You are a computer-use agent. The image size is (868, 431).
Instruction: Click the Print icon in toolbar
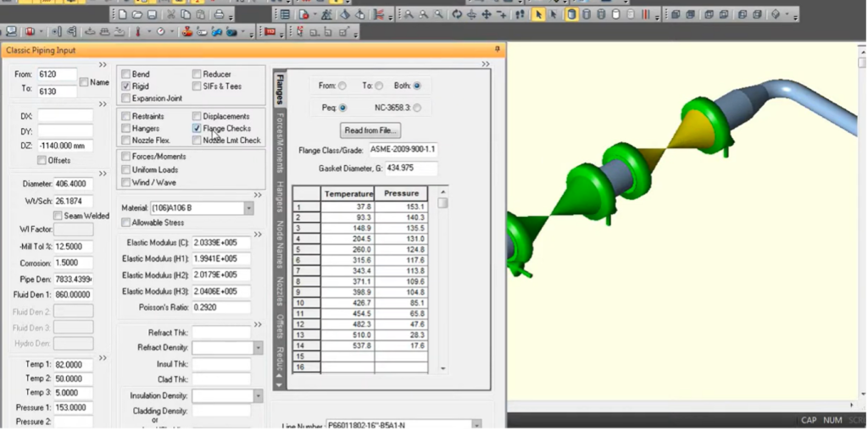coord(219,14)
